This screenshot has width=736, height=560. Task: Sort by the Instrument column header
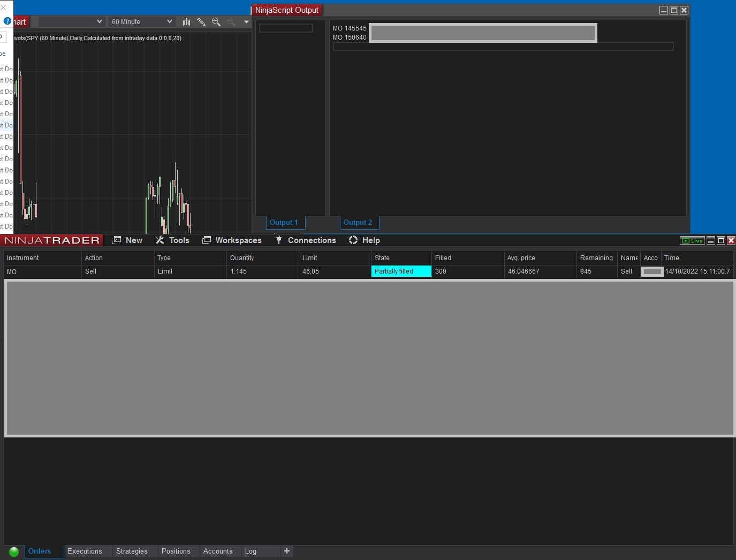point(43,258)
